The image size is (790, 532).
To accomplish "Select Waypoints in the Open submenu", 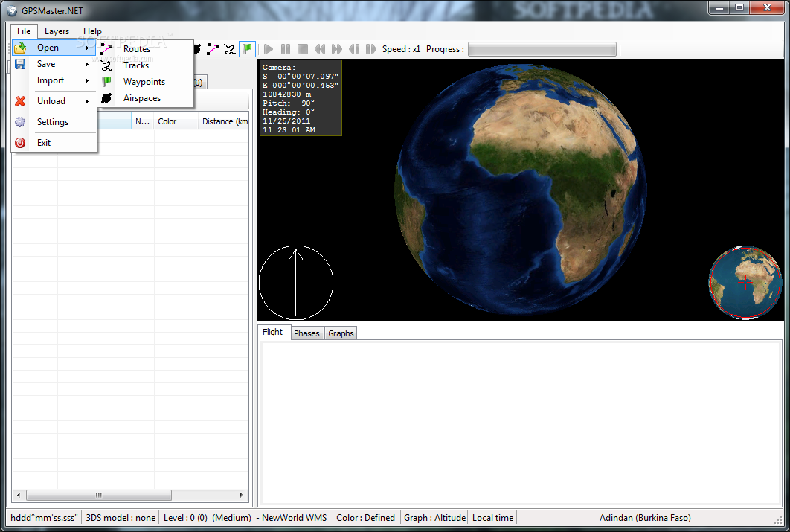I will click(144, 82).
